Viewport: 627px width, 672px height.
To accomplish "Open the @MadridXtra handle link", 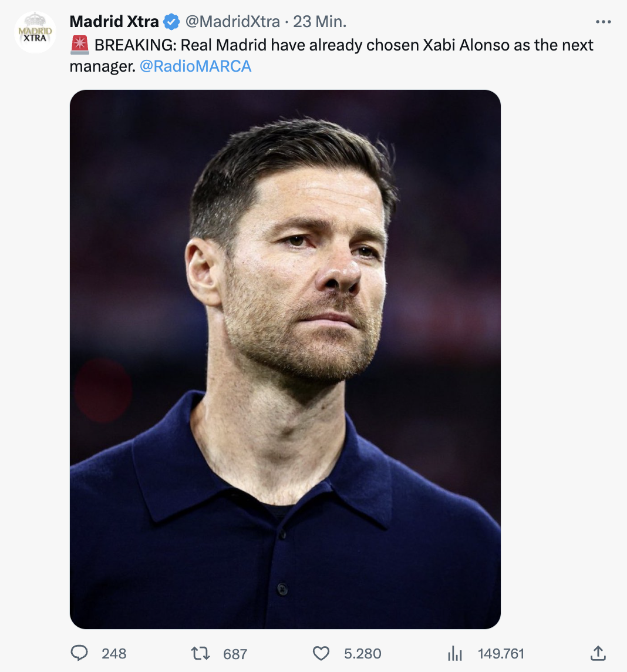I will pos(232,22).
